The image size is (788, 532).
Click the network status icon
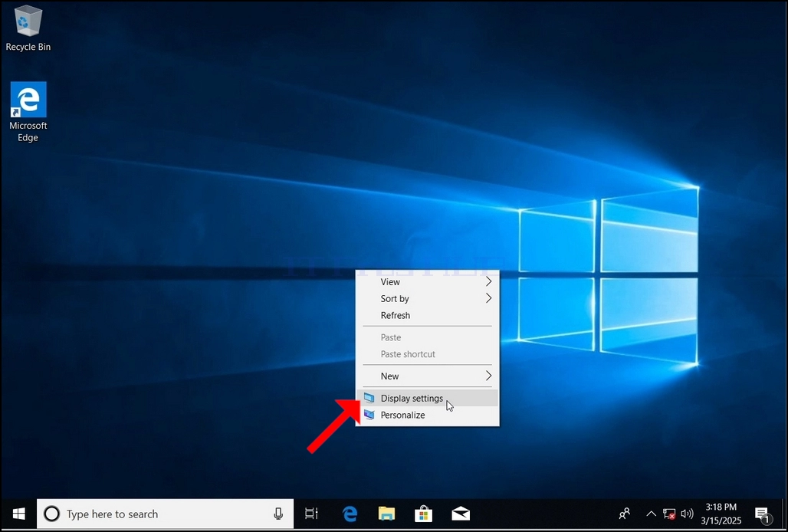click(669, 514)
